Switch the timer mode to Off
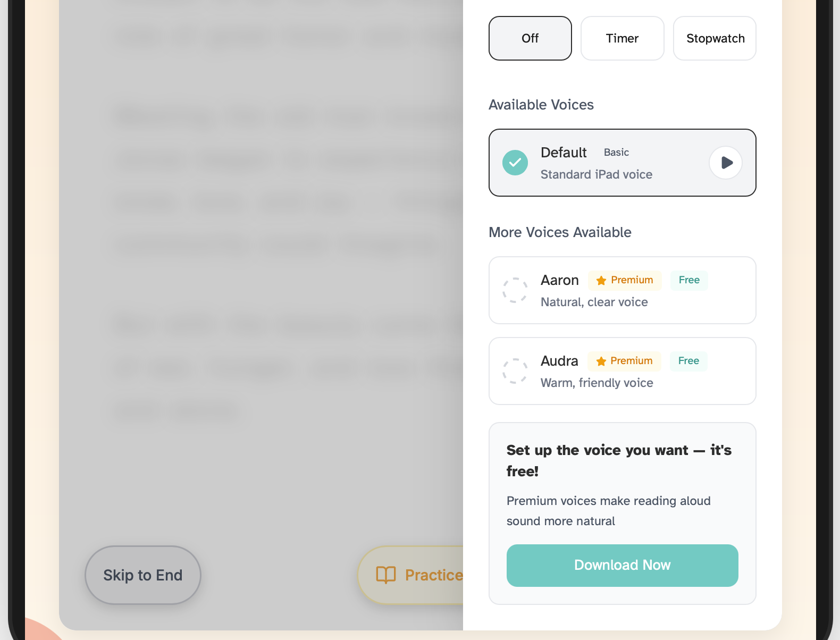 [x=530, y=38]
